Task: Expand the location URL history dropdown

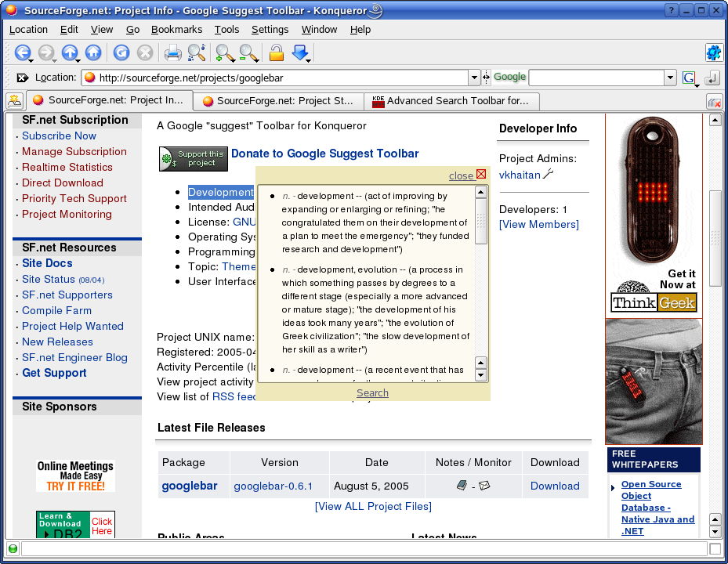Action: click(473, 78)
